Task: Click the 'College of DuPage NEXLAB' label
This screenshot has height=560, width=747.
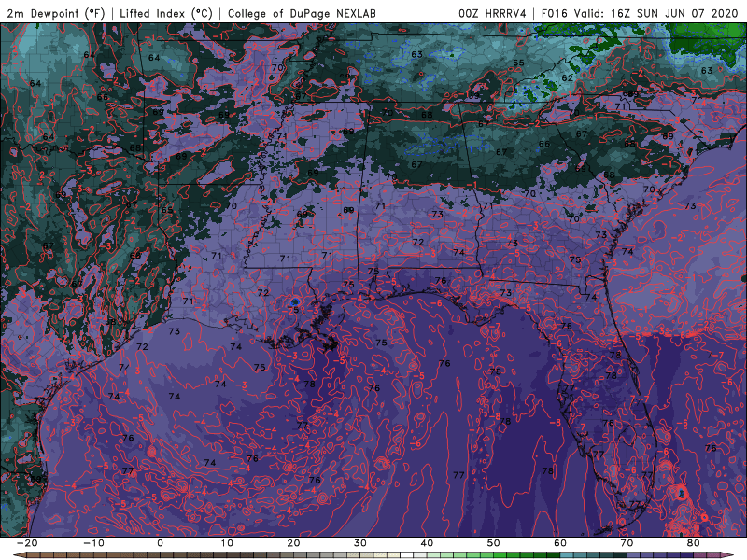Action: click(x=302, y=13)
